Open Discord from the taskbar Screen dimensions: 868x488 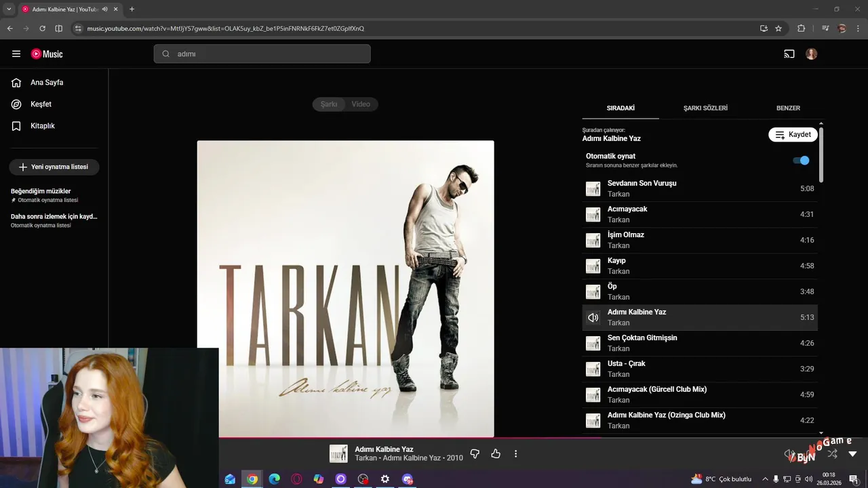click(408, 479)
